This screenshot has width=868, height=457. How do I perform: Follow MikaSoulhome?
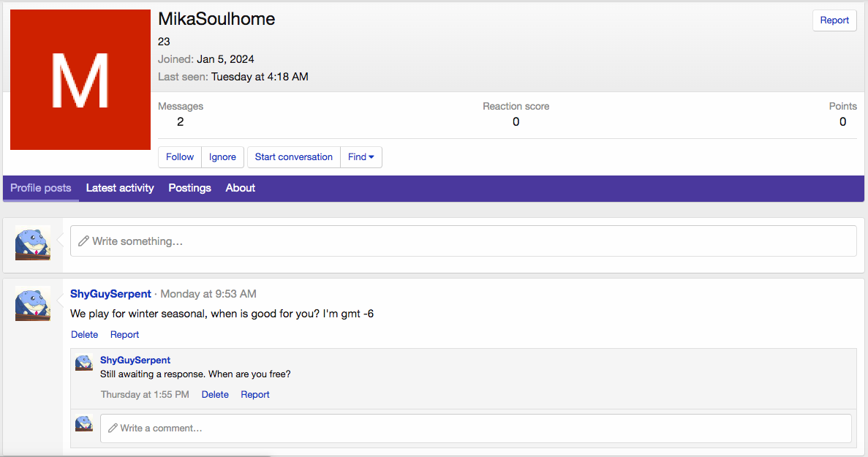tap(180, 157)
